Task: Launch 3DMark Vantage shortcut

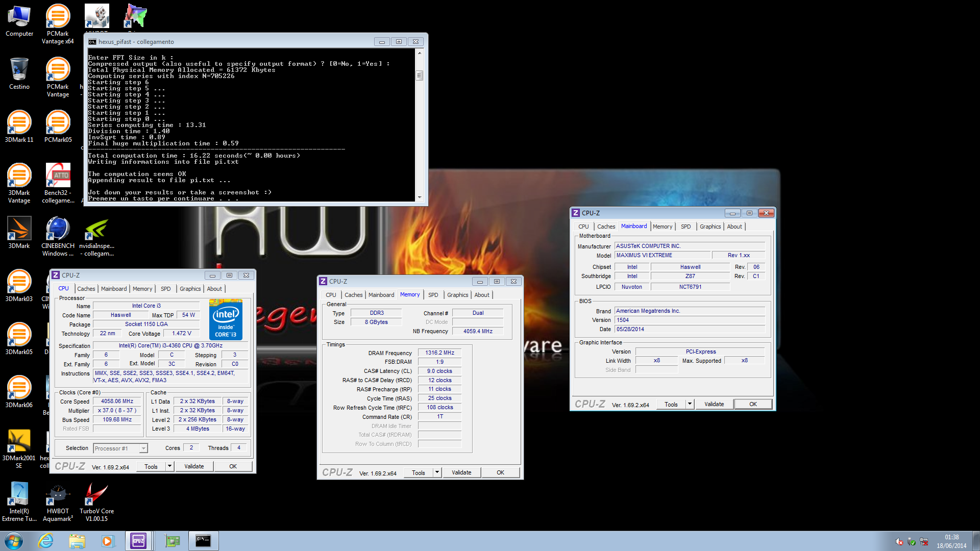Action: pos(19,184)
